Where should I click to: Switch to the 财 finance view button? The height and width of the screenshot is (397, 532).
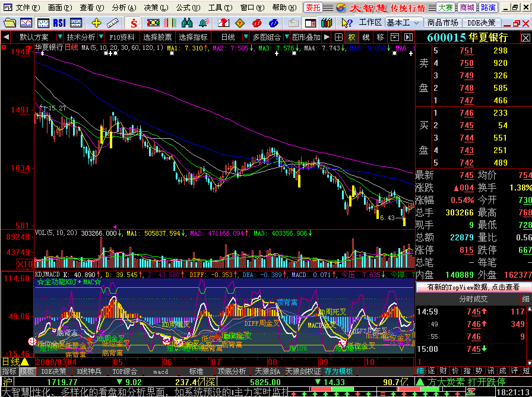point(444,371)
